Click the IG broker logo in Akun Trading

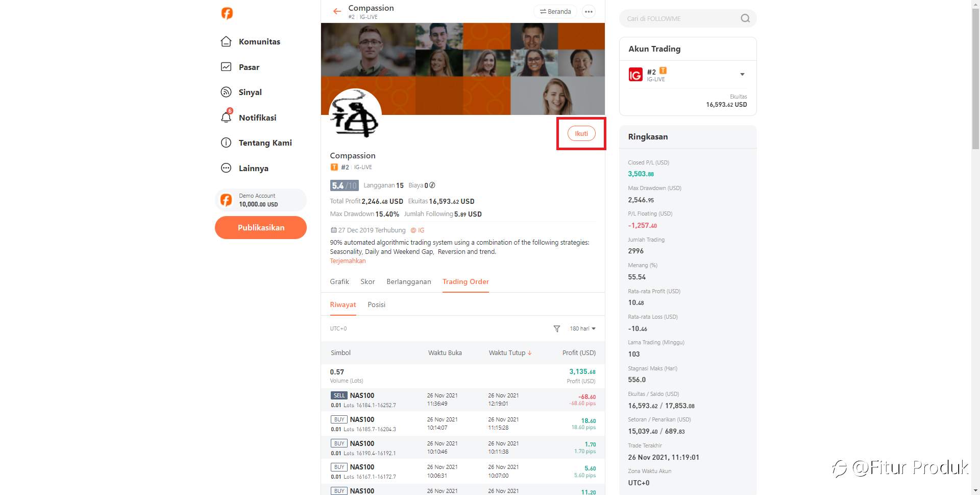click(x=635, y=75)
